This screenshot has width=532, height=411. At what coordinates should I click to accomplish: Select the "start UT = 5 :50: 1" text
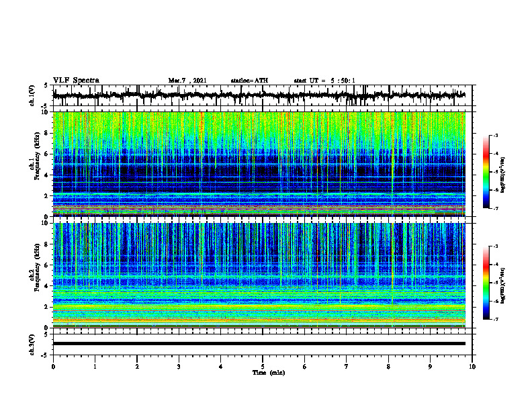click(x=324, y=81)
